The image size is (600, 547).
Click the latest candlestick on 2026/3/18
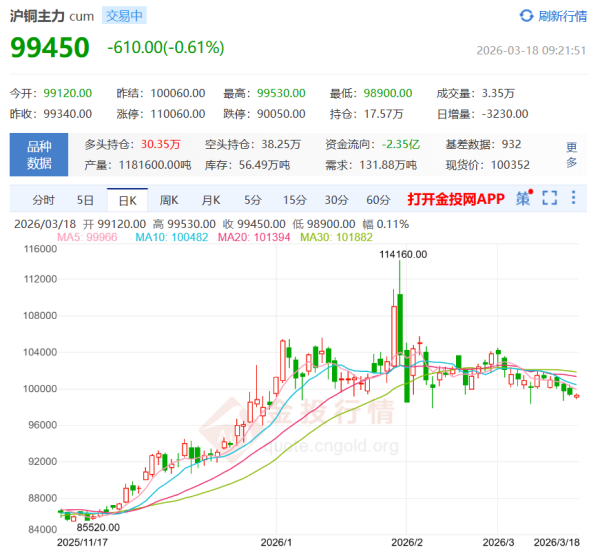[577, 396]
